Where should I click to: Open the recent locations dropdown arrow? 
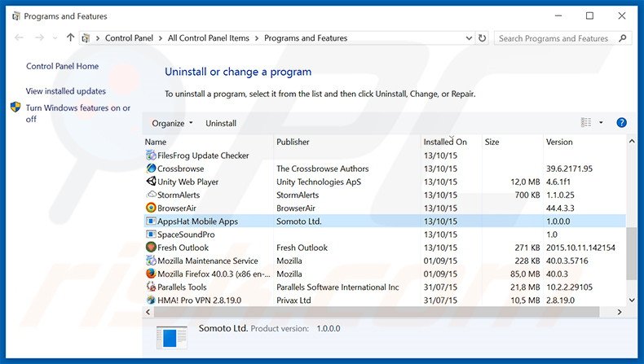tap(55, 38)
